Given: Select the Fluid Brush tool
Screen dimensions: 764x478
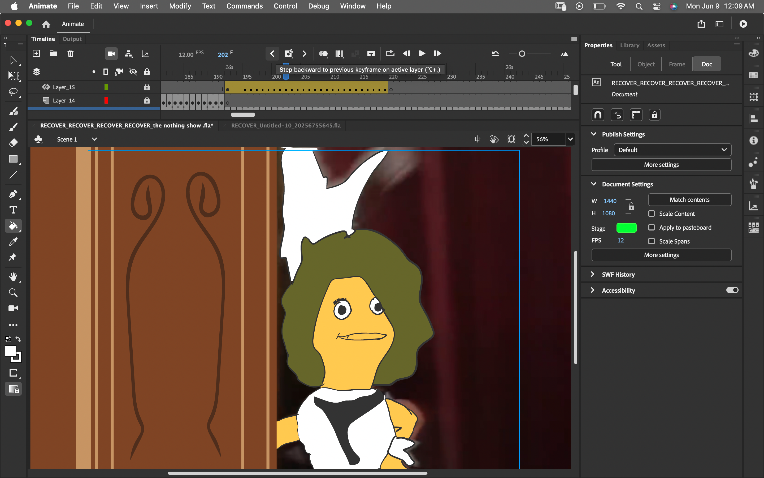Looking at the screenshot, I should click(x=13, y=111).
